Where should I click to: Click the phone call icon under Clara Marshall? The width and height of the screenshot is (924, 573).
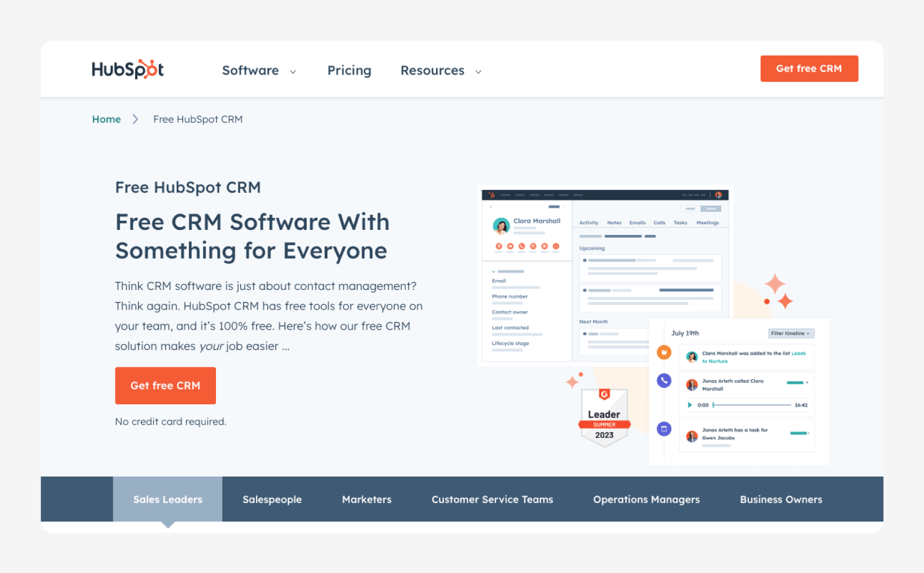click(521, 246)
